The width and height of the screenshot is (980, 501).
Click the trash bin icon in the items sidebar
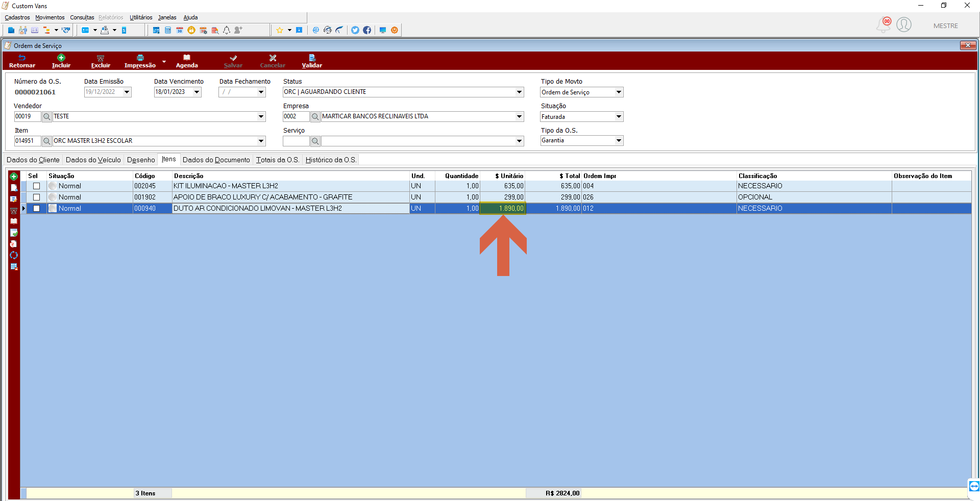pos(14,210)
